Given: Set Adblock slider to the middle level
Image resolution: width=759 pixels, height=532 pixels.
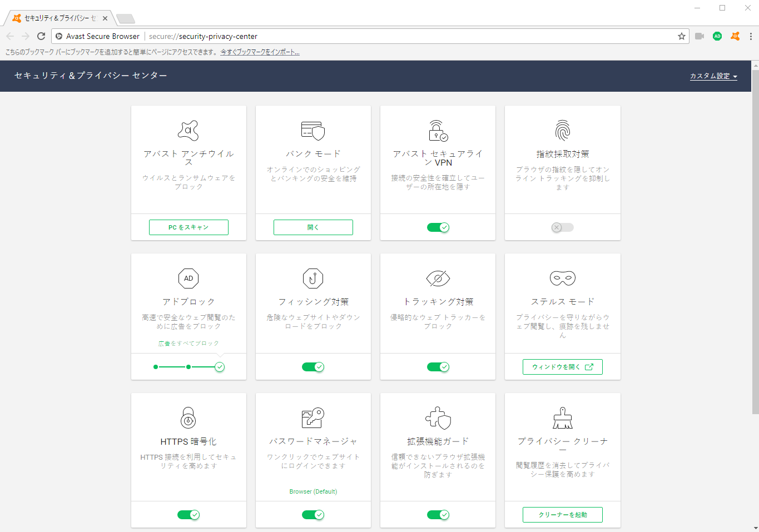Looking at the screenshot, I should click(188, 367).
